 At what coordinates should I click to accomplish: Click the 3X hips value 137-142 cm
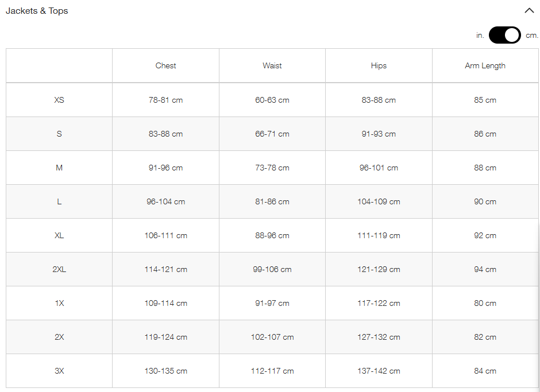click(379, 371)
